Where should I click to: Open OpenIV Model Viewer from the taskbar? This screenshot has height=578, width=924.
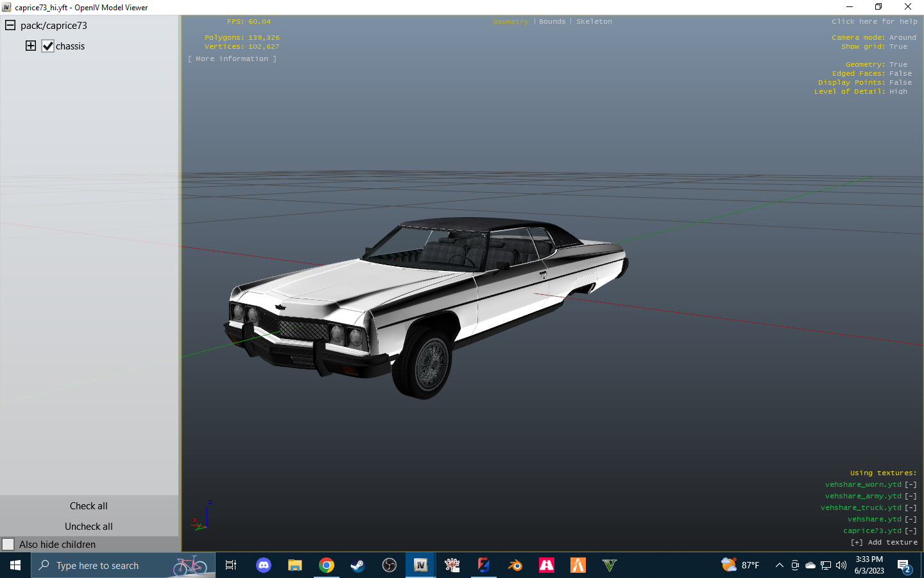coord(420,565)
